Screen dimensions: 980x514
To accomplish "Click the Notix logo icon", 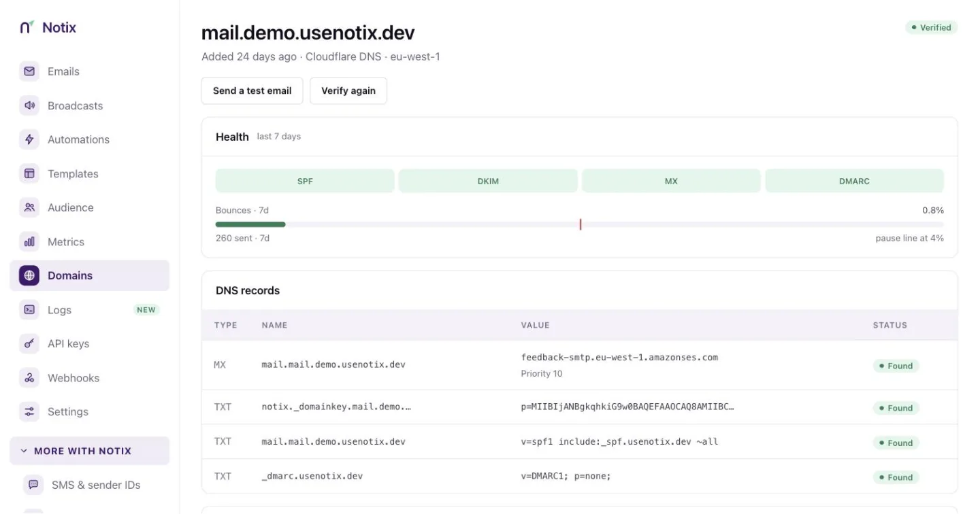I will tap(27, 27).
